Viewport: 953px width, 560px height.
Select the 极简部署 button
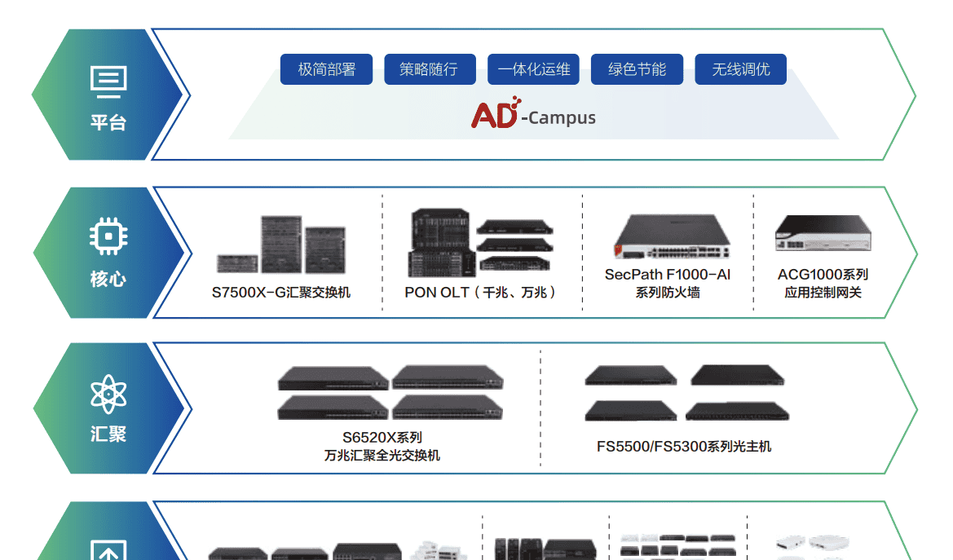[326, 69]
